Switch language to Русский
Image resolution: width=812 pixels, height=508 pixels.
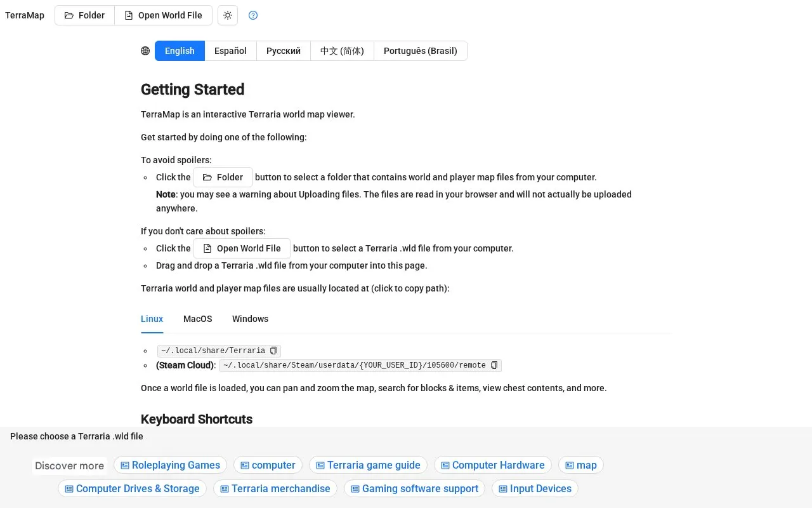(x=284, y=51)
